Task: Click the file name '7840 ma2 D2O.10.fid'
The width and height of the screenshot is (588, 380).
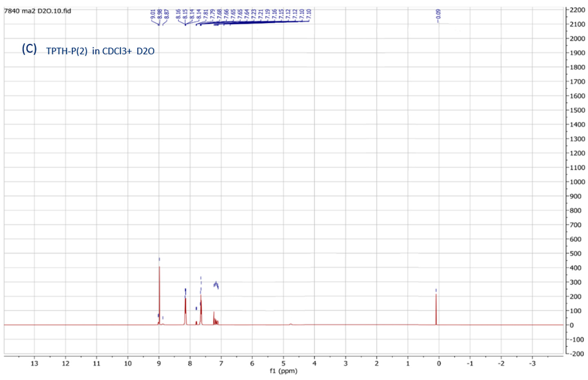Action: [38, 11]
